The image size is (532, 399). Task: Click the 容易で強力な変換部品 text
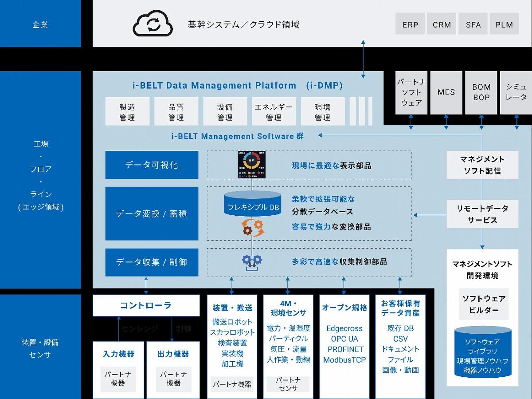[x=331, y=227]
